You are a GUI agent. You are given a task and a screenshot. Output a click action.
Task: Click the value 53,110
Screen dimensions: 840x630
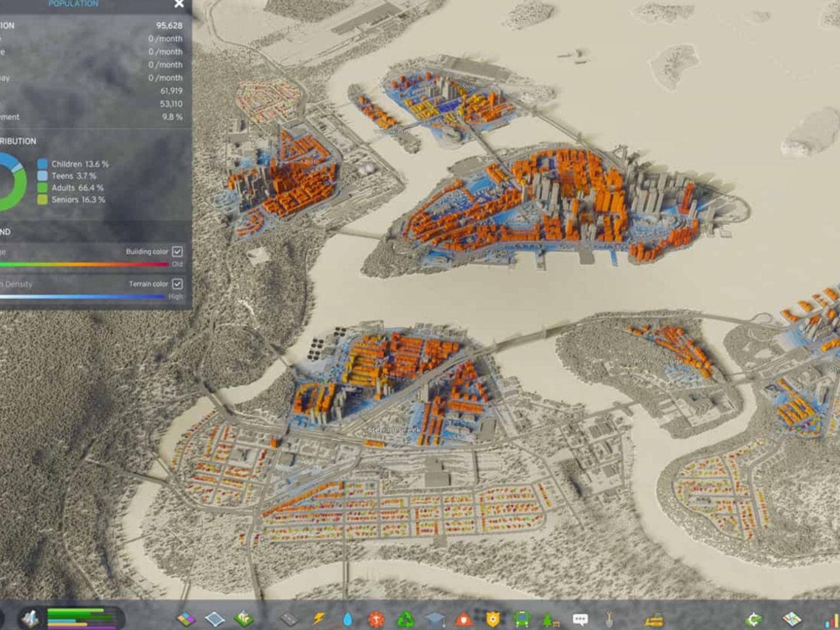[171, 104]
